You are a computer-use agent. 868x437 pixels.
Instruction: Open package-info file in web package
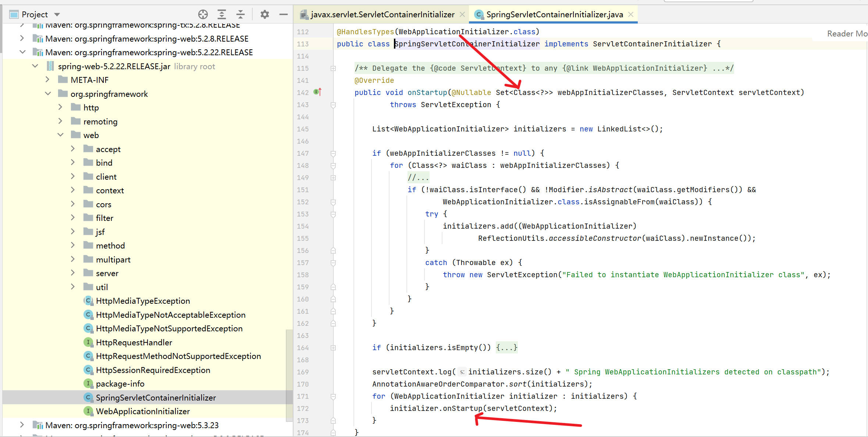pos(120,384)
